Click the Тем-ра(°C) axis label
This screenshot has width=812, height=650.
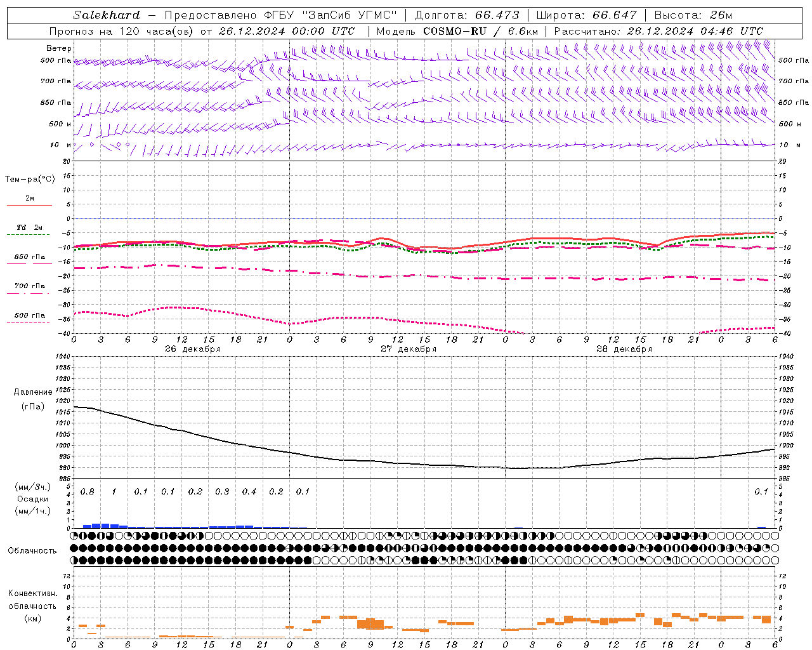(30, 179)
